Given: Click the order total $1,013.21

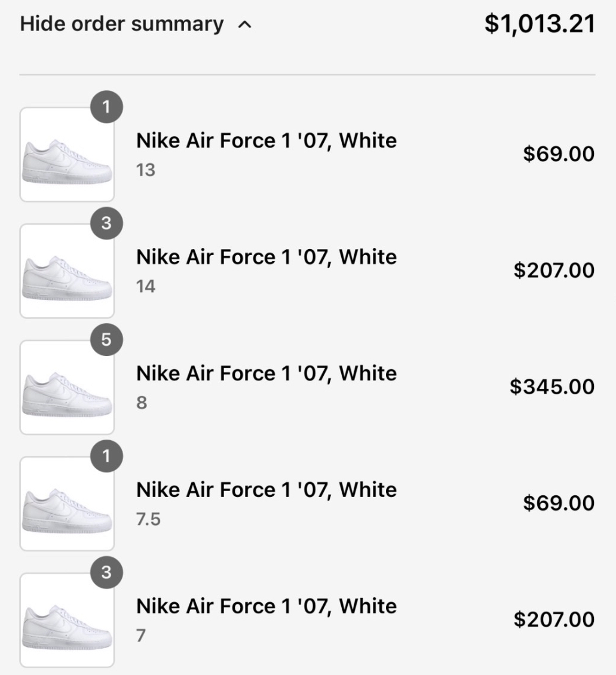Looking at the screenshot, I should pos(540,24).
